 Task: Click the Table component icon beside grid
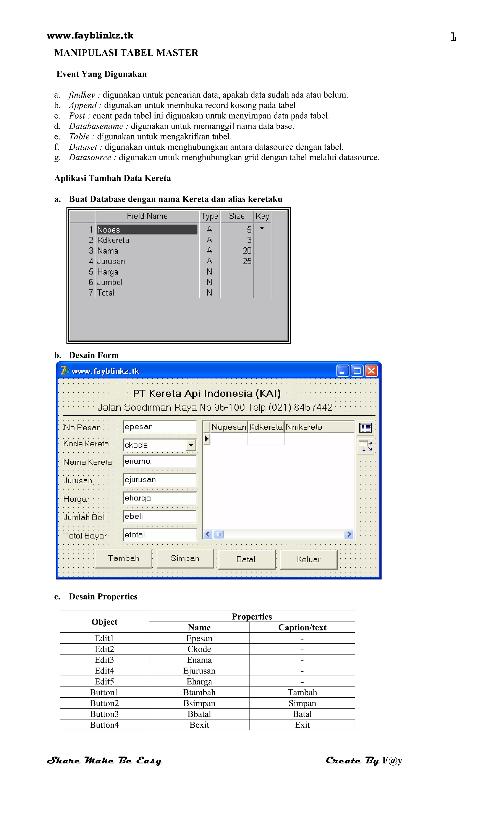(365, 427)
